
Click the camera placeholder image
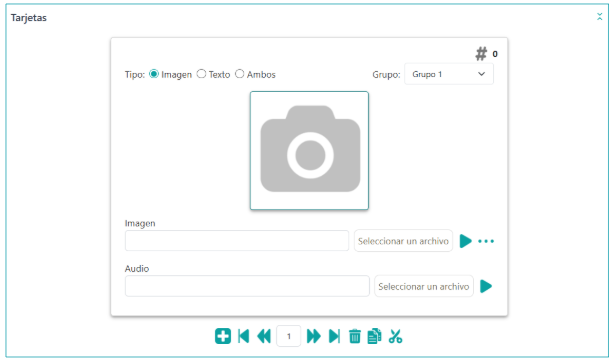(x=309, y=150)
